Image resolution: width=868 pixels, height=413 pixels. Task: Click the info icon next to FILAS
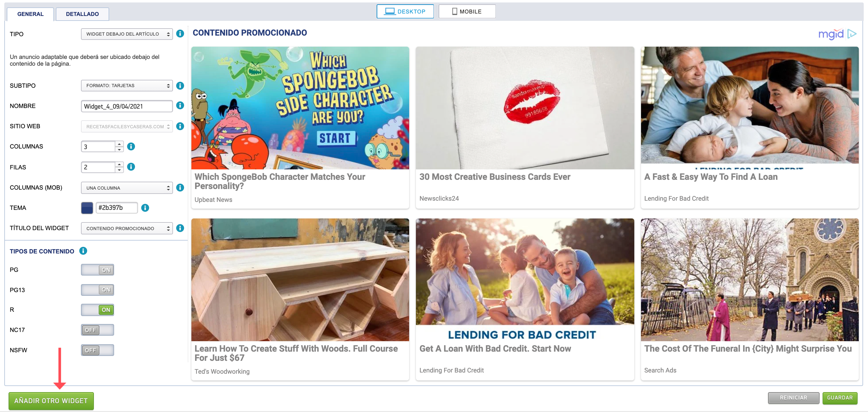tap(131, 167)
